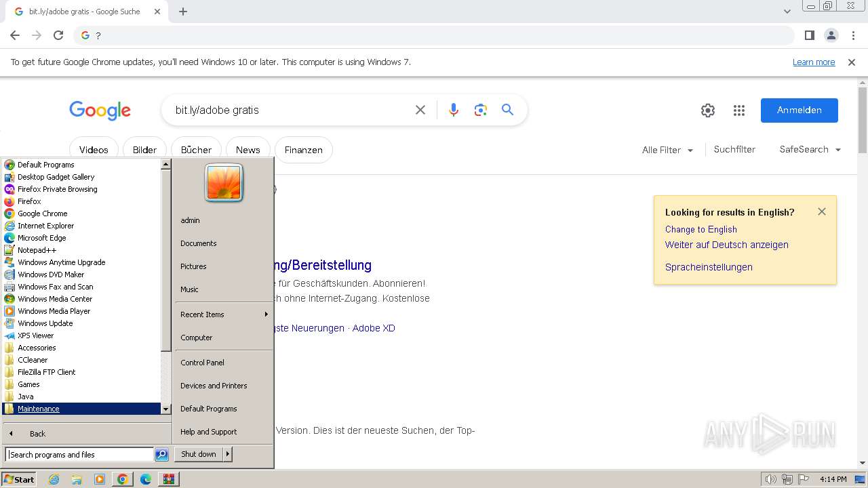This screenshot has height=488, width=868.
Task: Select the News filter chip
Action: pyautogui.click(x=248, y=150)
